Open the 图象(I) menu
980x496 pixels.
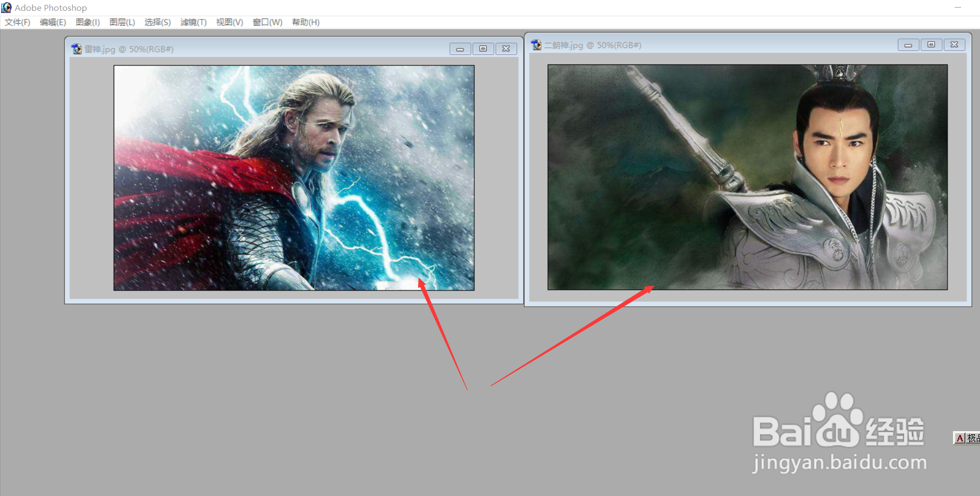88,22
